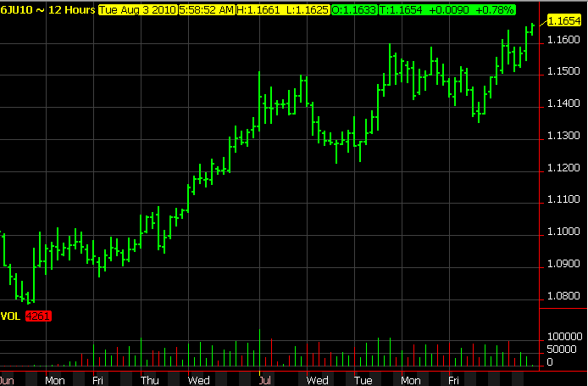The image size is (588, 386).
Task: Click the Wed label right of Jul
Action: pyautogui.click(x=317, y=380)
